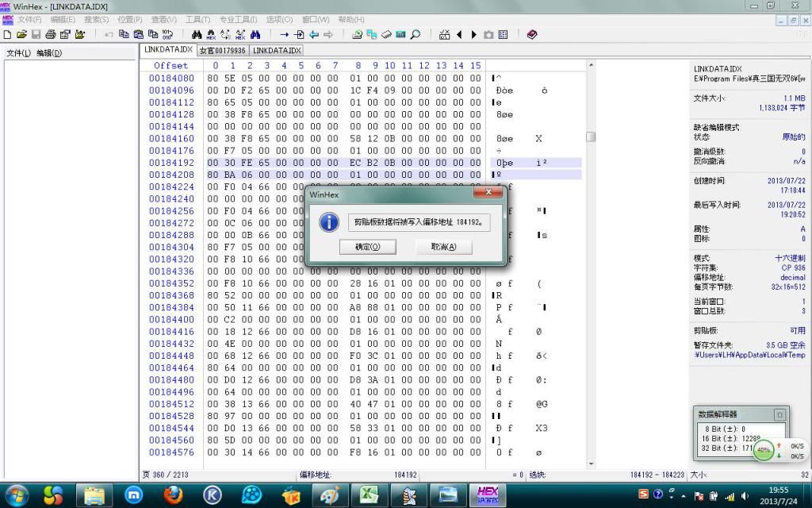
Task: Open the 搜索(S) menu
Action: click(97, 20)
